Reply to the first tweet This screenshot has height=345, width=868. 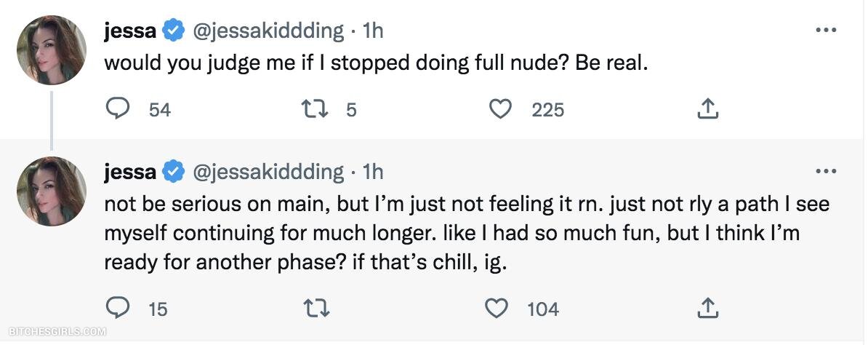117,109
